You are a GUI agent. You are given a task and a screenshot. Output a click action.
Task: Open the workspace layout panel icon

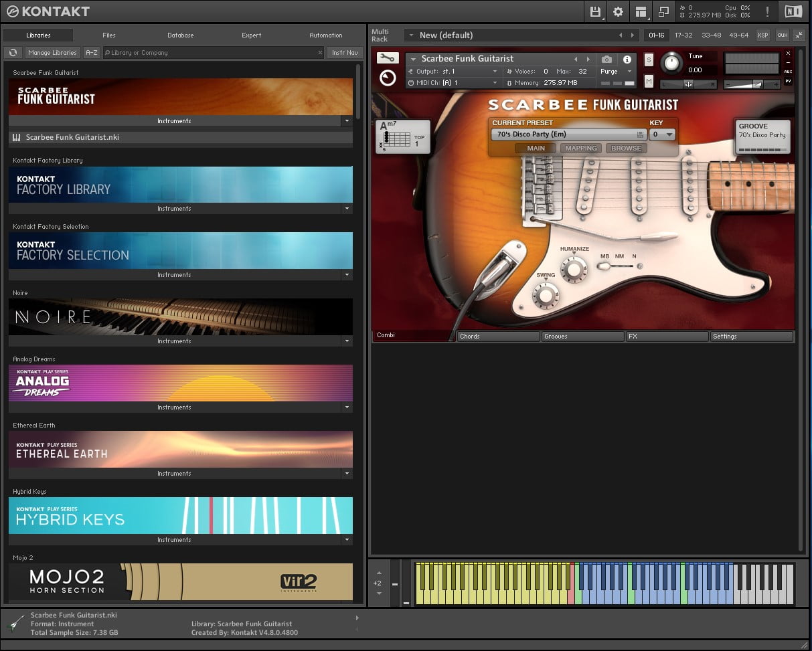click(641, 11)
